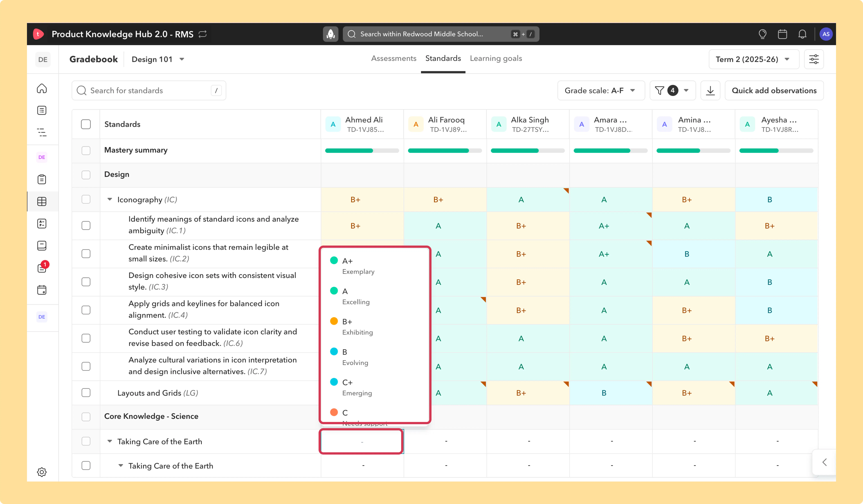Viewport: 863px width, 504px height.
Task: Click Ali Farooq's orange avatar badge
Action: (416, 124)
